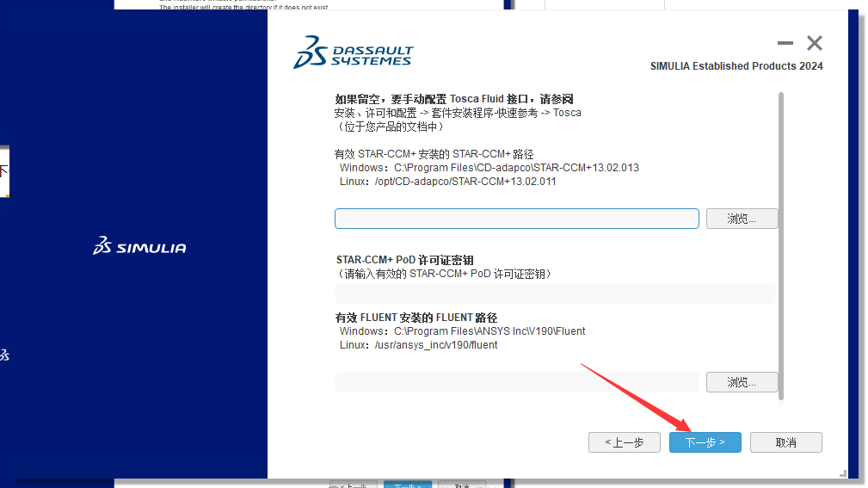Click the partial 3DS logo at left edge
The width and height of the screenshot is (868, 488).
click(x=4, y=355)
